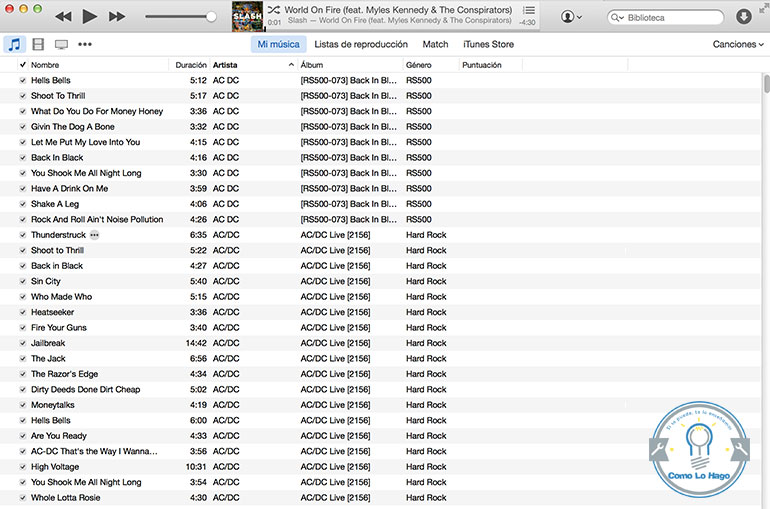
Task: Select song Heatseeker
Action: pos(53,312)
